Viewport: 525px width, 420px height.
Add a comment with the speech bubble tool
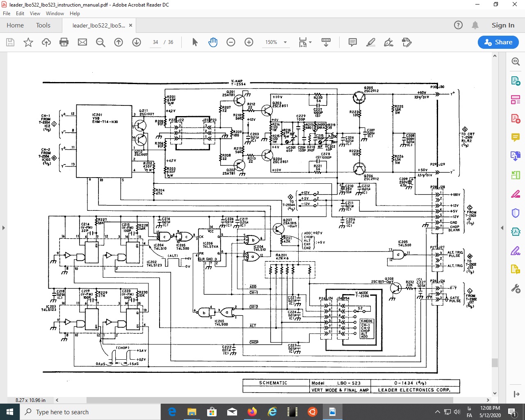tap(352, 42)
